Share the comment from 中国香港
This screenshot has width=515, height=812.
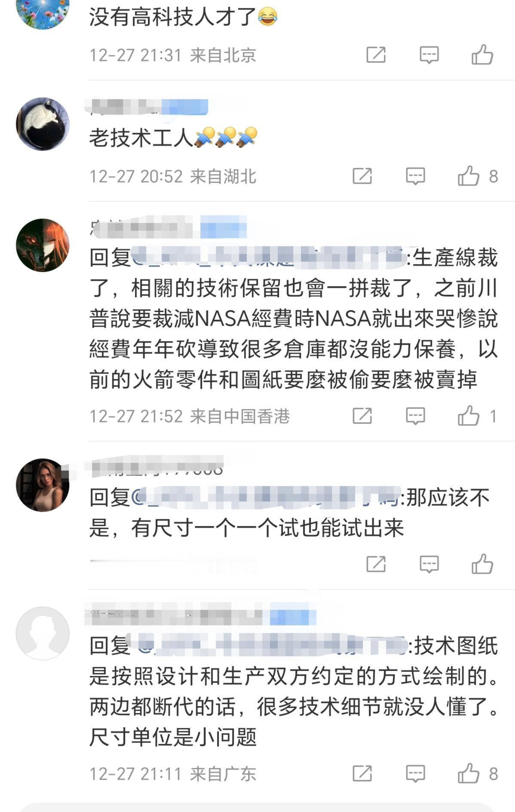pyautogui.click(x=362, y=416)
